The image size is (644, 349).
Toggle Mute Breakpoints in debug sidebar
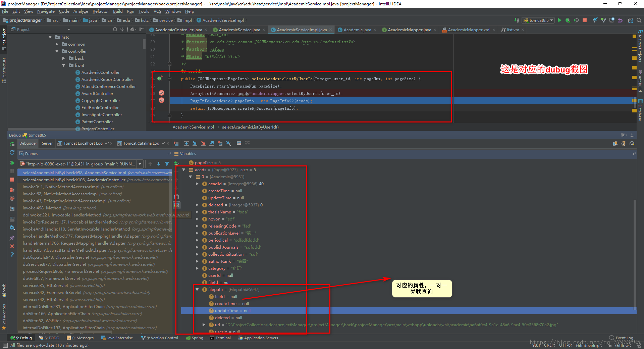[12, 198]
